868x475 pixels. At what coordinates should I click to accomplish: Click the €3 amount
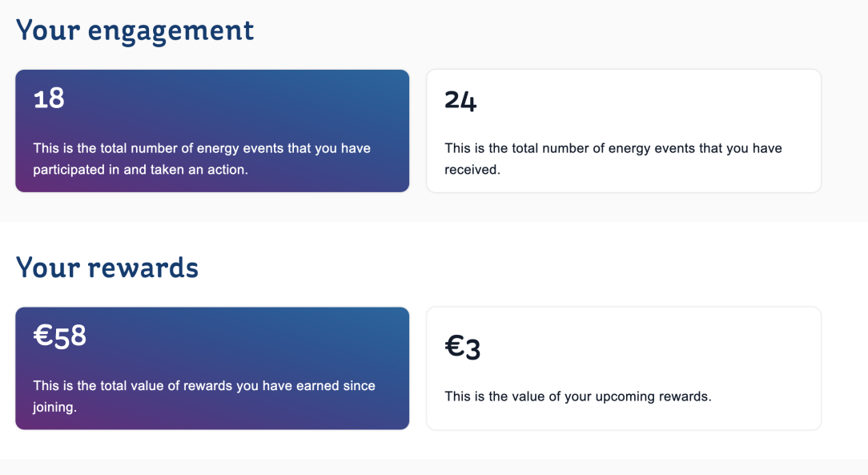point(462,347)
